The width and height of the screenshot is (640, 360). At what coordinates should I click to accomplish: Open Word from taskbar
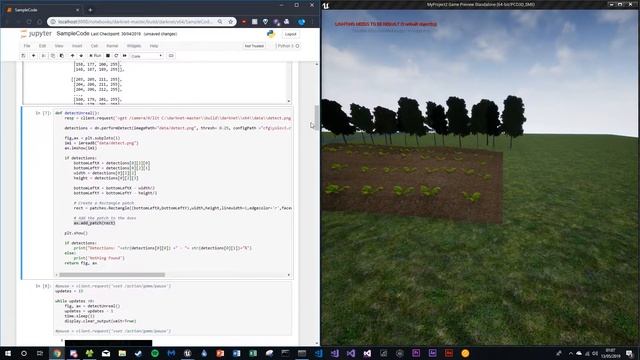[x=236, y=353]
